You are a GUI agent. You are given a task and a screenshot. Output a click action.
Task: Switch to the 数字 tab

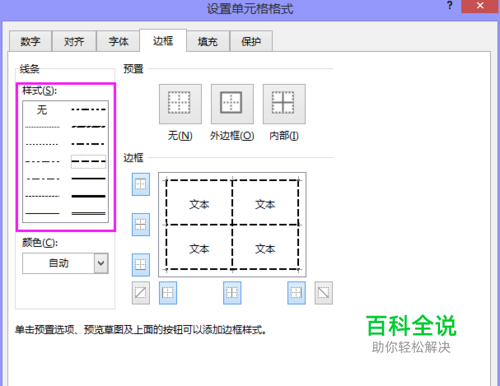coord(30,41)
